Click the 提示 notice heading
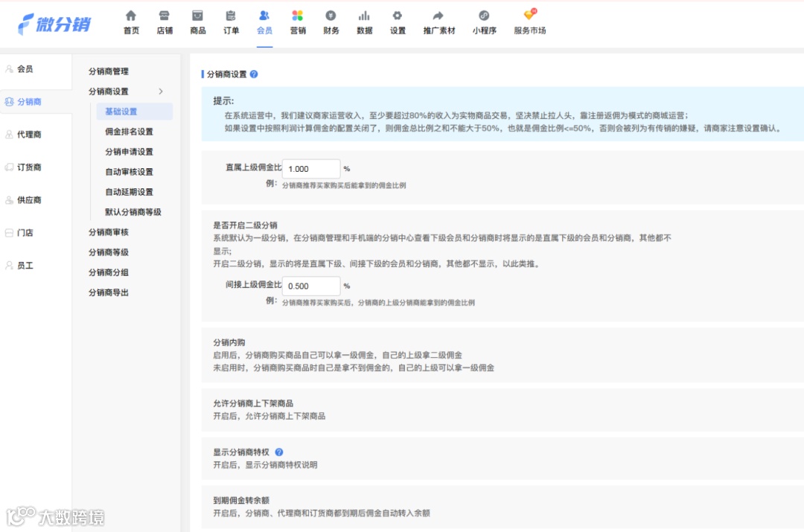The image size is (804, 532). click(223, 101)
